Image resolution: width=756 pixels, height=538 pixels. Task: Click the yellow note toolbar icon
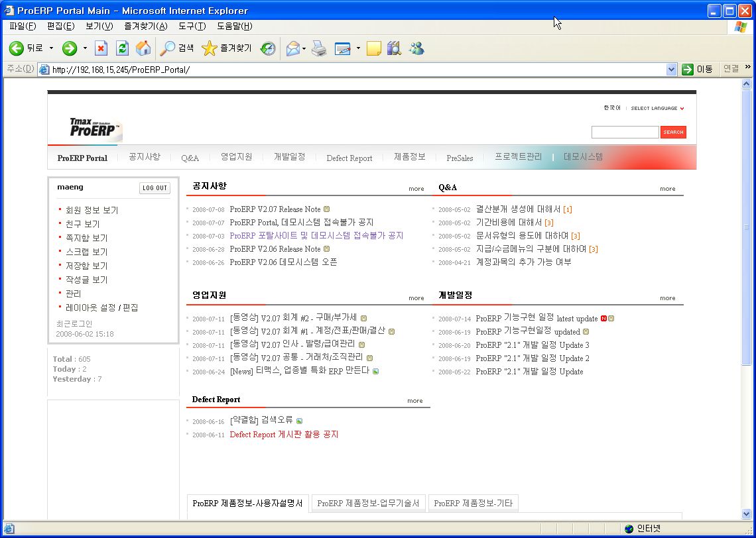pyautogui.click(x=373, y=48)
